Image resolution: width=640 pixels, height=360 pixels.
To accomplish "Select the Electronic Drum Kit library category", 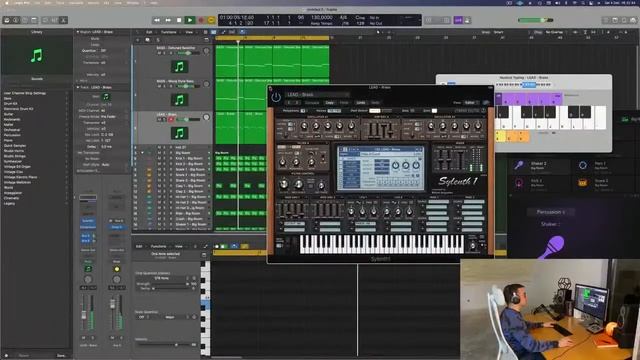I will (x=19, y=109).
